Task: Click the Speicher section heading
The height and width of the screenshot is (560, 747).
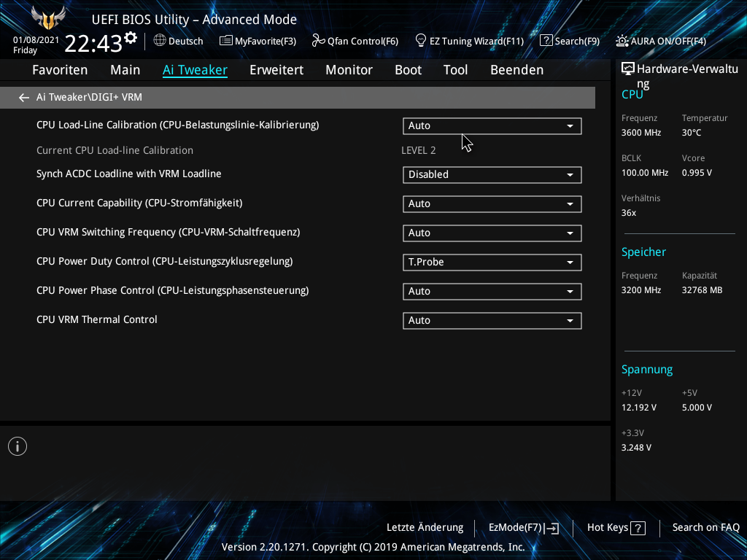Action: coord(643,252)
